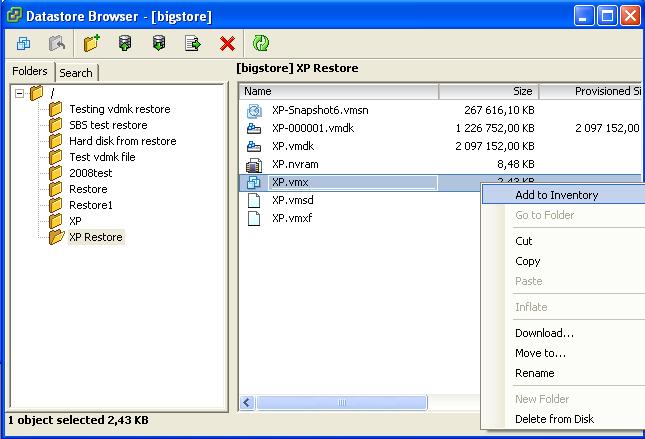Close the Datastore Browser window
This screenshot has width=645, height=439.
(x=630, y=16)
